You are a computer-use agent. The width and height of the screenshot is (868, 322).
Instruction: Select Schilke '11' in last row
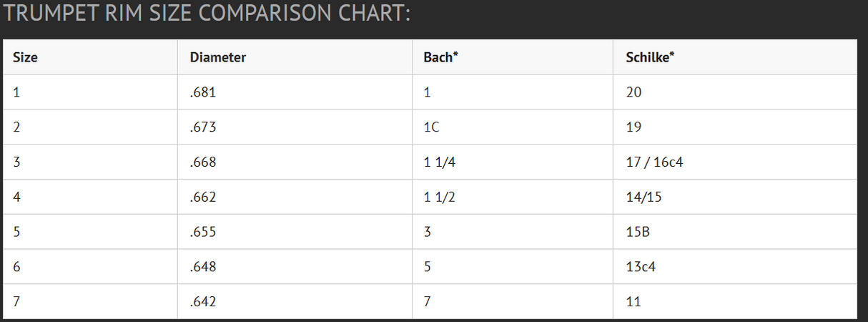coord(633,302)
